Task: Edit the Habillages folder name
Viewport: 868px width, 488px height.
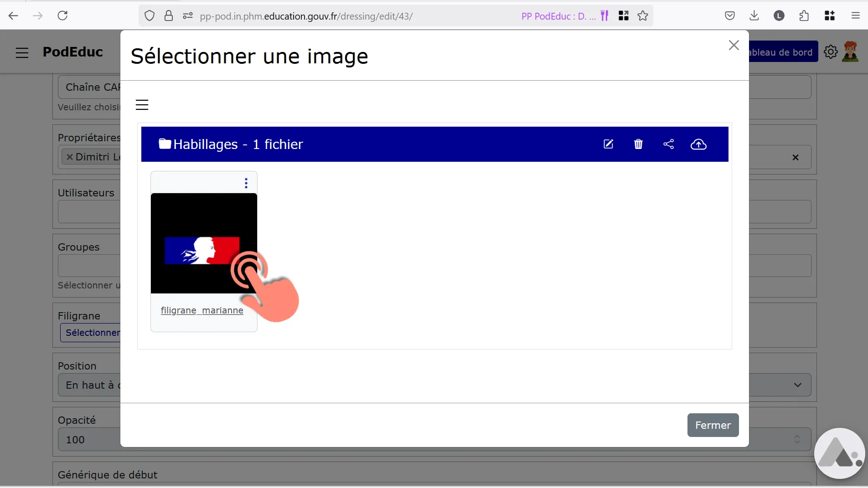Action: click(x=608, y=144)
